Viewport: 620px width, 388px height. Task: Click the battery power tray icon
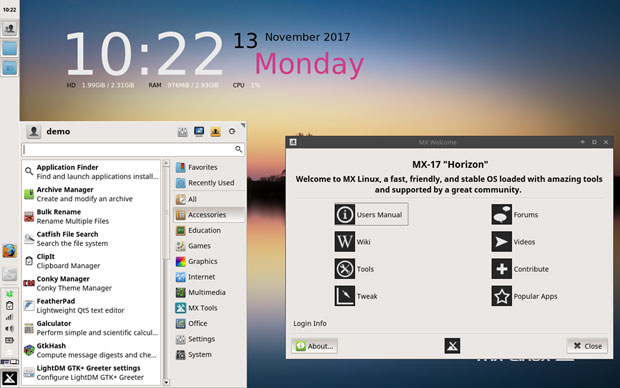click(x=9, y=340)
